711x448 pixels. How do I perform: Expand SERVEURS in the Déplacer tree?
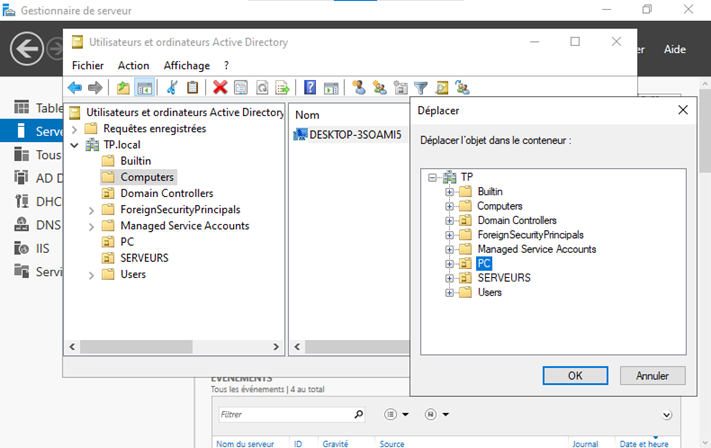click(x=449, y=278)
